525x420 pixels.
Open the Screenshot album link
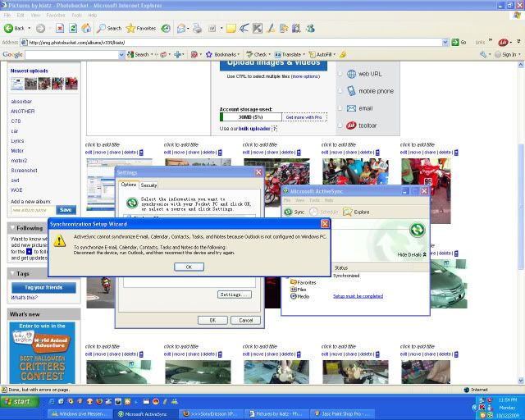(x=24, y=170)
